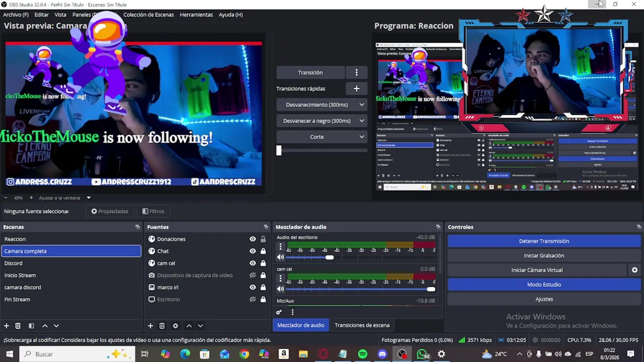This screenshot has width=644, height=362.
Task: Open Audio del escritorio channel options dots
Action: click(280, 247)
